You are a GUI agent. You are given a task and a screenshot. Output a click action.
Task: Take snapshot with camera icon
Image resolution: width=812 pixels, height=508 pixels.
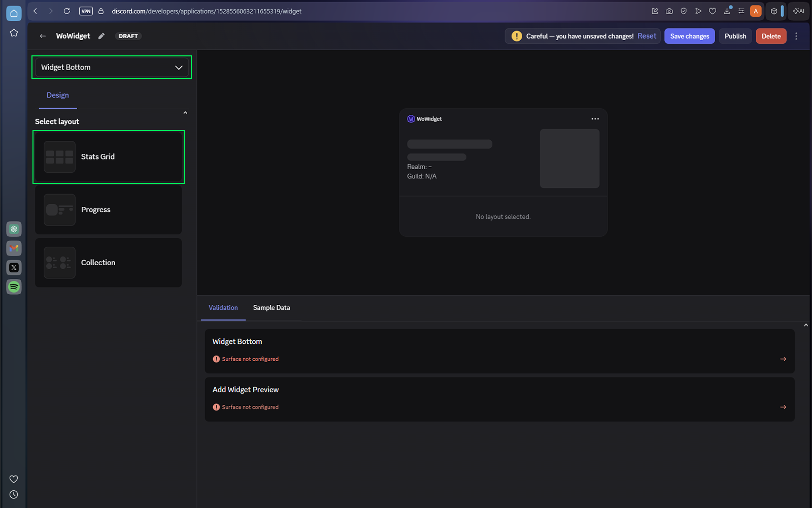pos(669,11)
